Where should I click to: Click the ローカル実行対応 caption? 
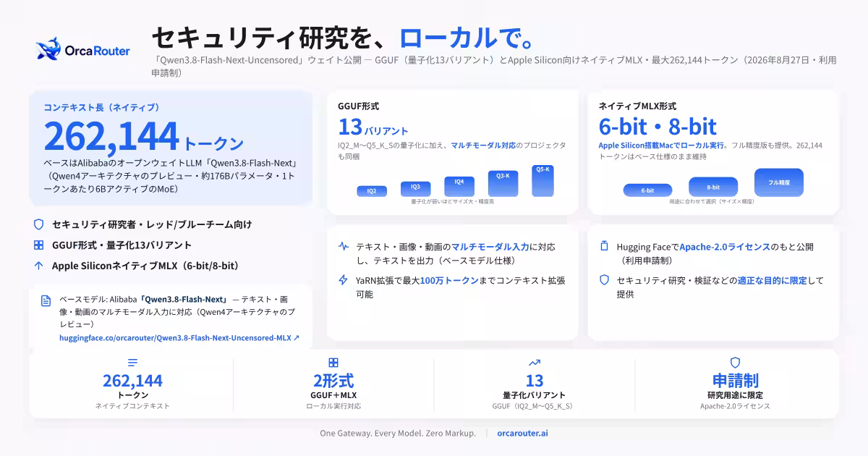click(333, 406)
